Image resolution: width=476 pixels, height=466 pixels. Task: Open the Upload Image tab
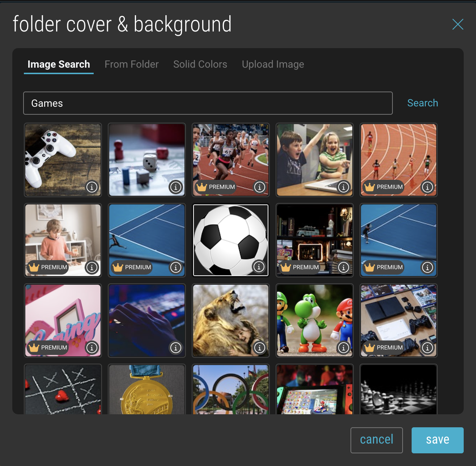(273, 64)
